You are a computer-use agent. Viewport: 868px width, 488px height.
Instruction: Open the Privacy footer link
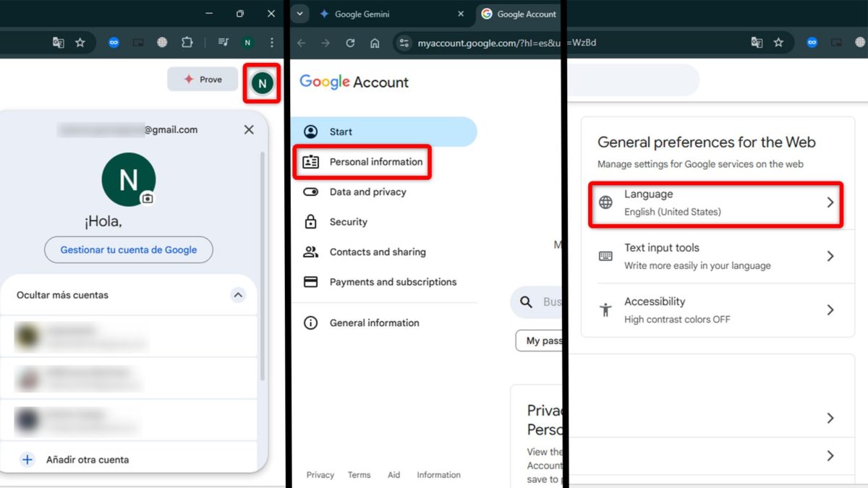[320, 475]
